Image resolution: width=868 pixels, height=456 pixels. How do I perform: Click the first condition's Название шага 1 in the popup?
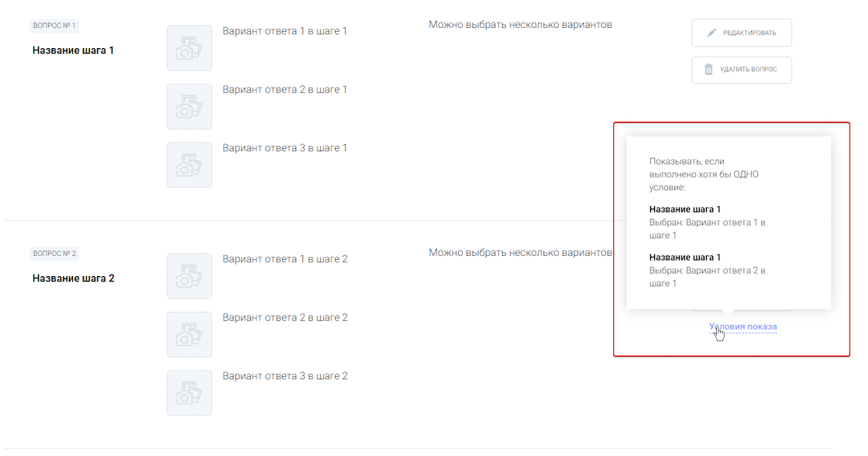coord(685,209)
